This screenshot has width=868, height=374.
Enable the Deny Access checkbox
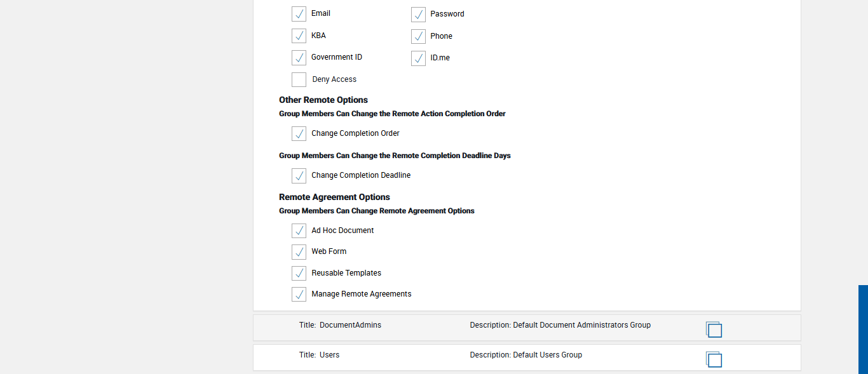tap(299, 79)
